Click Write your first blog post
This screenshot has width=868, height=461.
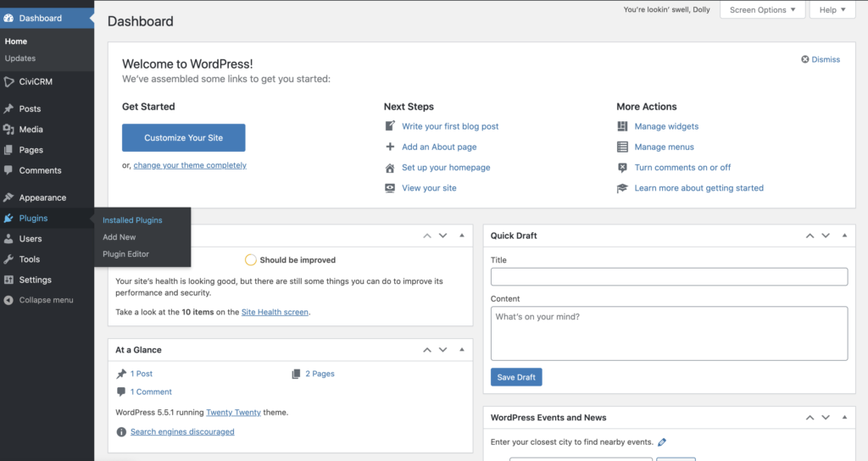click(450, 126)
